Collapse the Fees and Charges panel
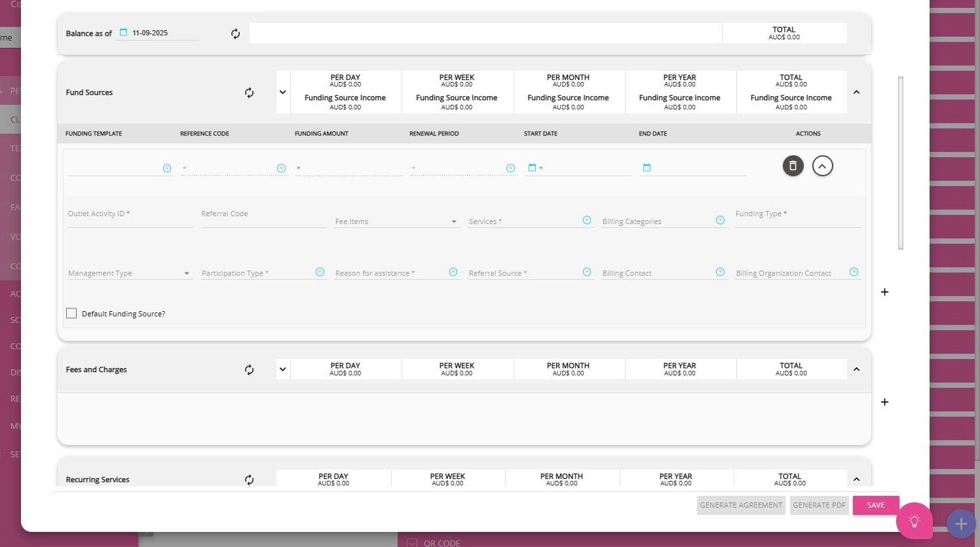 click(857, 369)
